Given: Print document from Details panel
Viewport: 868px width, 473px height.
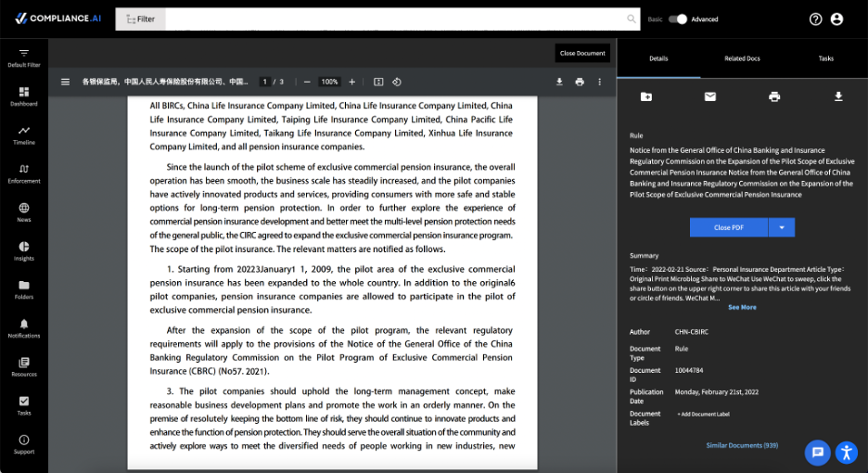Looking at the screenshot, I should point(774,97).
